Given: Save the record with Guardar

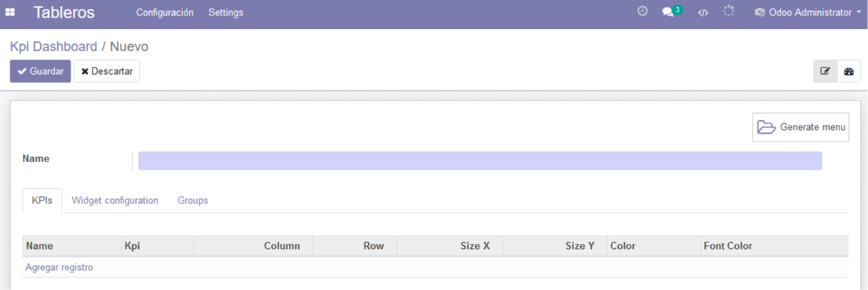Looking at the screenshot, I should pyautogui.click(x=40, y=71).
